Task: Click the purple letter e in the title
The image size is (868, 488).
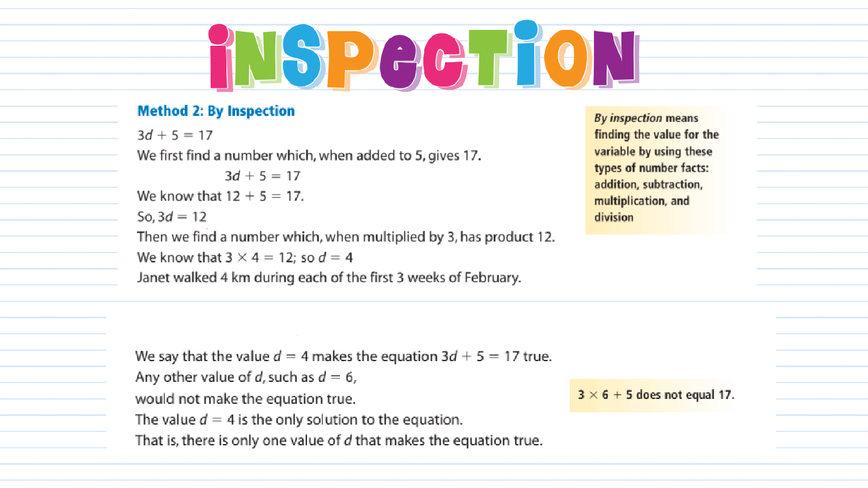Action: 397,63
